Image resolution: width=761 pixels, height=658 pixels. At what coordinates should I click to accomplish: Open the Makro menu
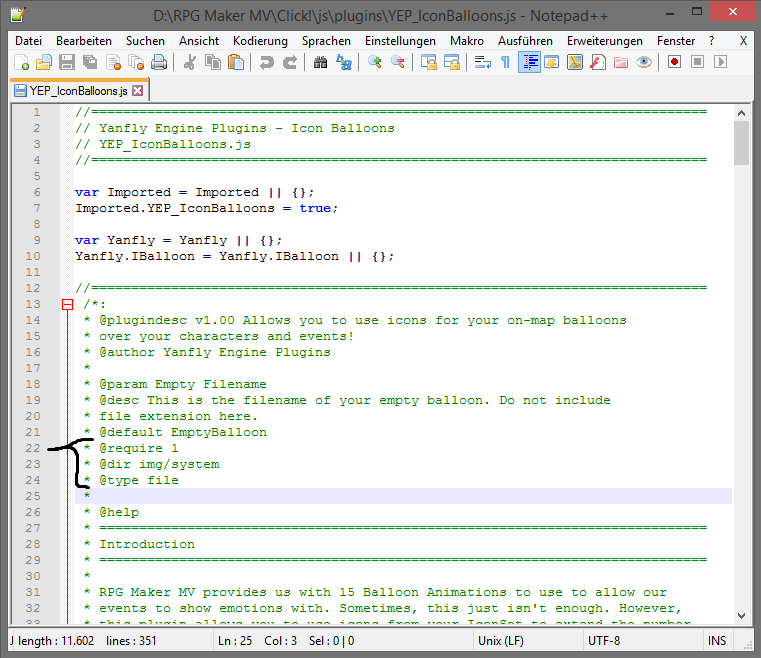click(466, 41)
